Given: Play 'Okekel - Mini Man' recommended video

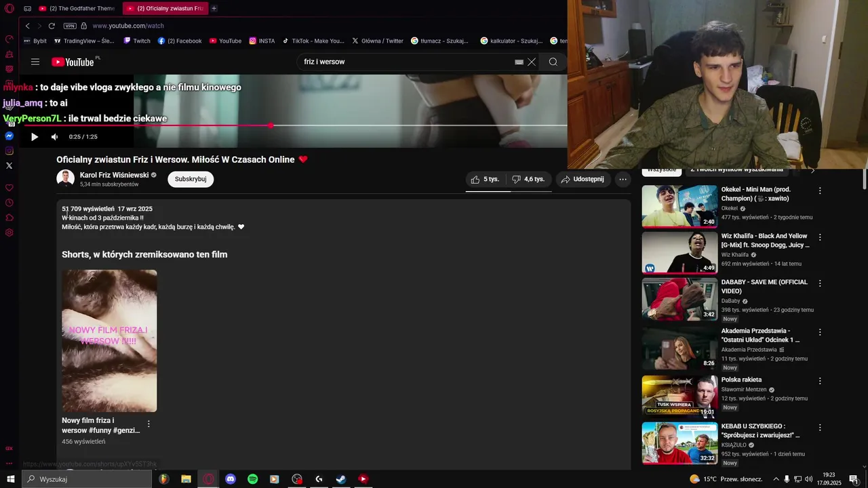Looking at the screenshot, I should tap(679, 206).
